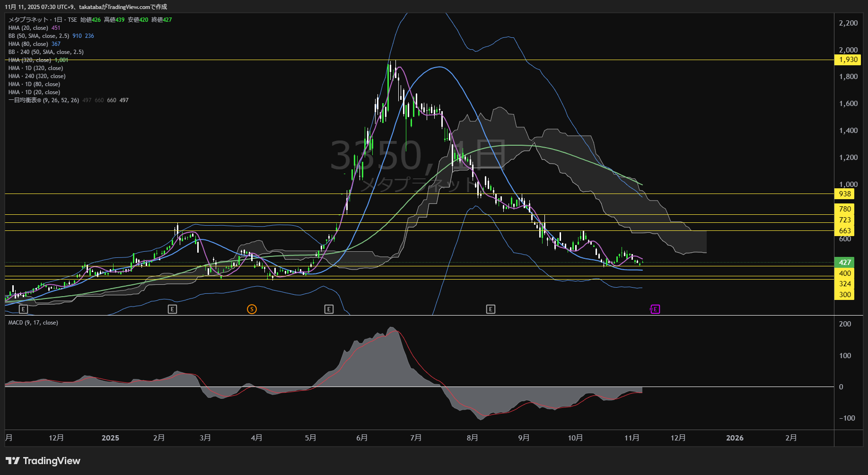Click the HMA · 1D (320, close) legend
Viewport: 868px width, 475px height.
click(35, 68)
